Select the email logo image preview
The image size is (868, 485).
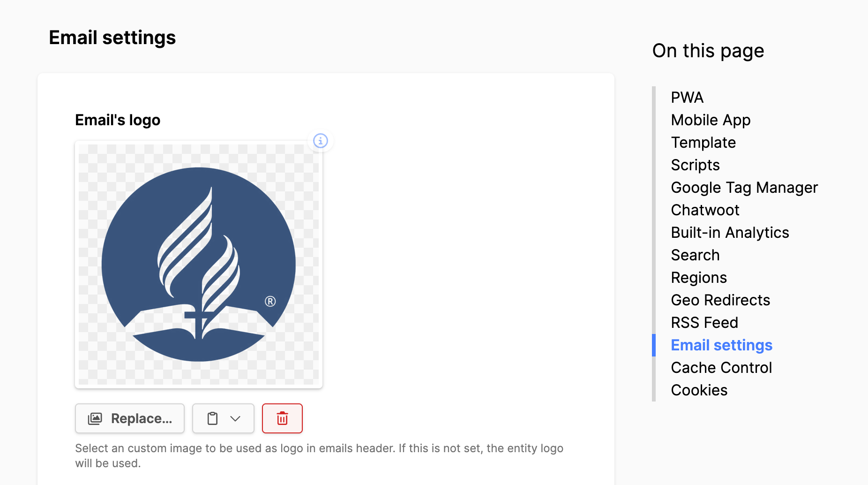click(x=199, y=265)
